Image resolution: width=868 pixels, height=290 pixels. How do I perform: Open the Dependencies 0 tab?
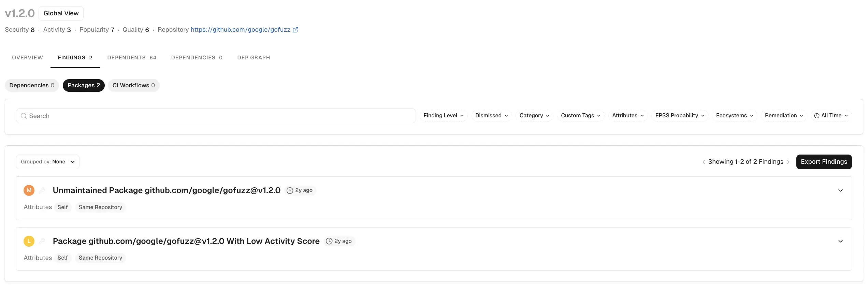pyautogui.click(x=197, y=58)
